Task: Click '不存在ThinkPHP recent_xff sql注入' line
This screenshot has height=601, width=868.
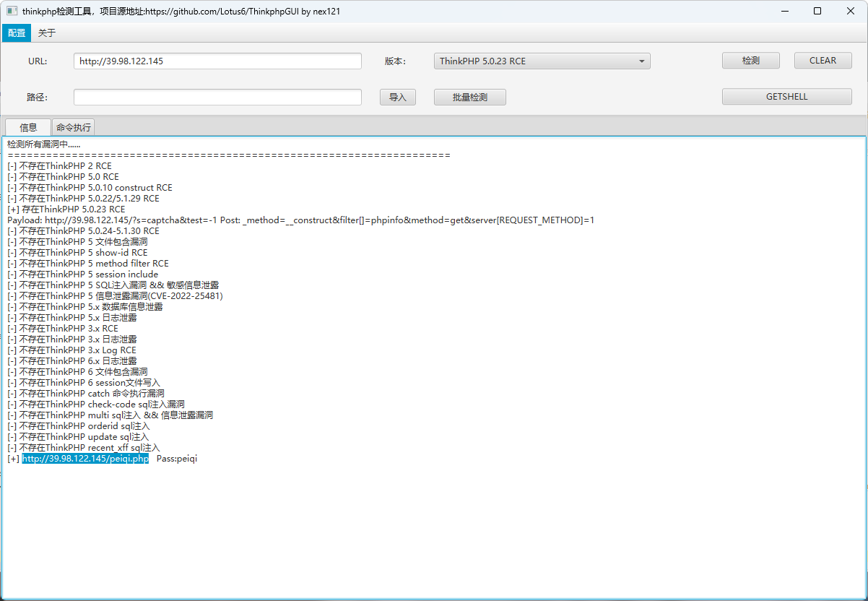Action: 84,448
